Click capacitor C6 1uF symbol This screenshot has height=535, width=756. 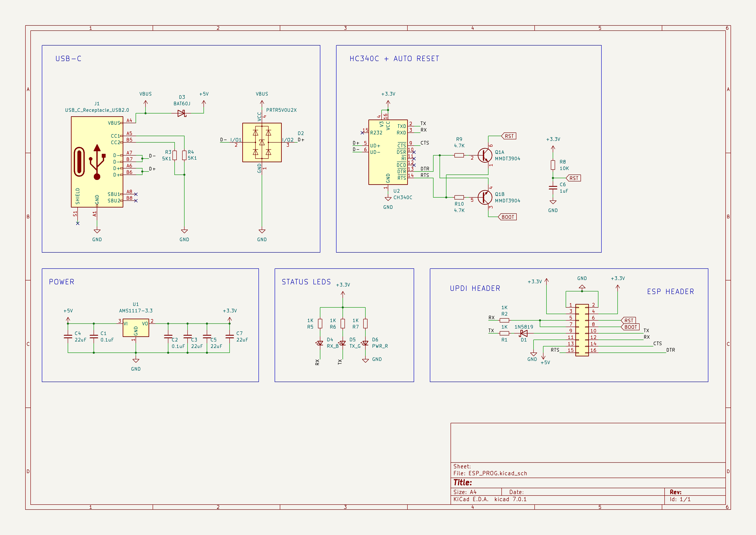[553, 188]
